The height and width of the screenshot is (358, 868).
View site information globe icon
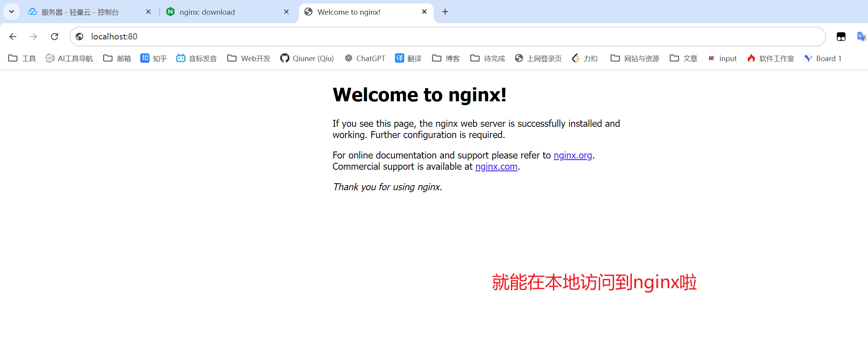(x=80, y=36)
